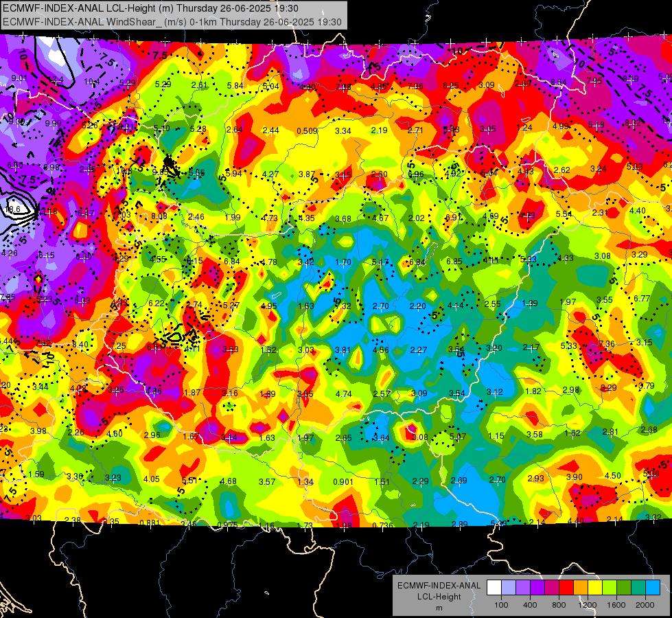
Task: Click the shear value 3.34
Action: (343, 130)
